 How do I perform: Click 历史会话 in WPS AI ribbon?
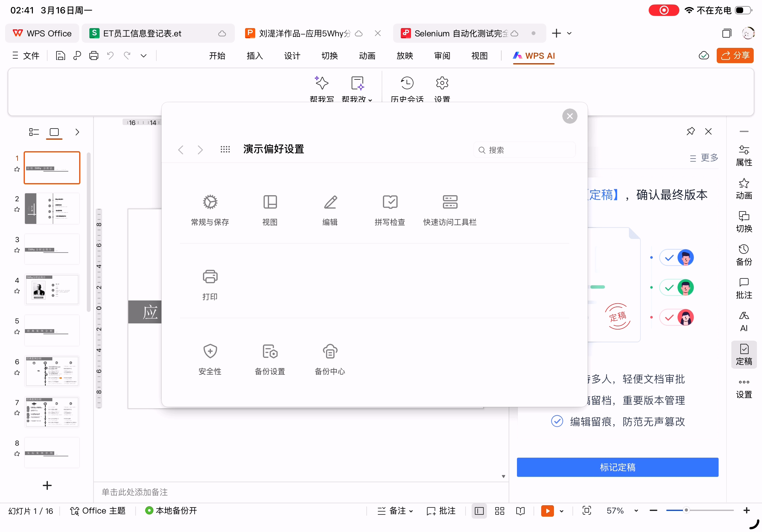pos(407,84)
